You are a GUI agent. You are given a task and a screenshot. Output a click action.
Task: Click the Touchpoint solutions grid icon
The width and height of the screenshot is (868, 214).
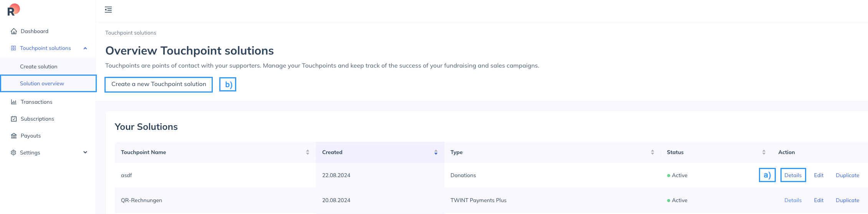tap(13, 48)
